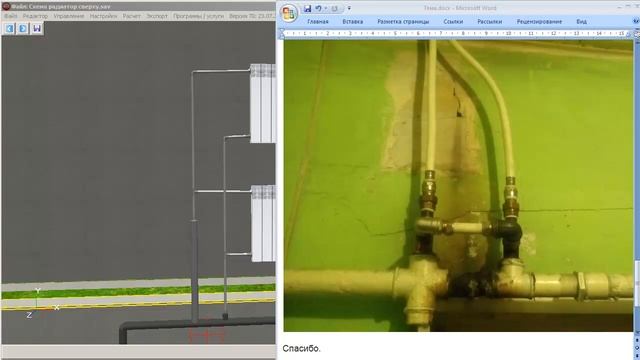
Task: Select the red marker on bottom pipe
Action: tap(206, 336)
